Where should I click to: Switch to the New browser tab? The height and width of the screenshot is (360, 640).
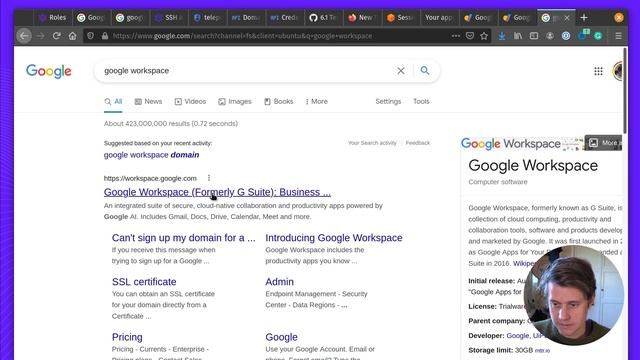[361, 18]
